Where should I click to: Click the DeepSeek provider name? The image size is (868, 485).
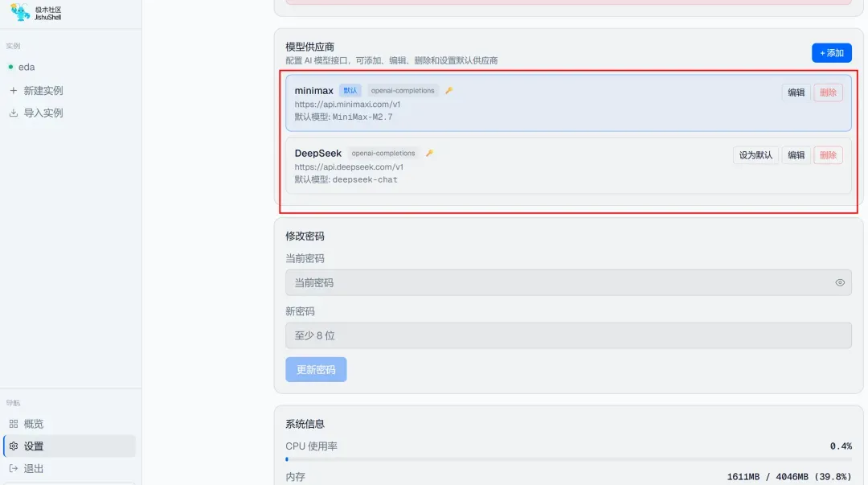point(317,153)
